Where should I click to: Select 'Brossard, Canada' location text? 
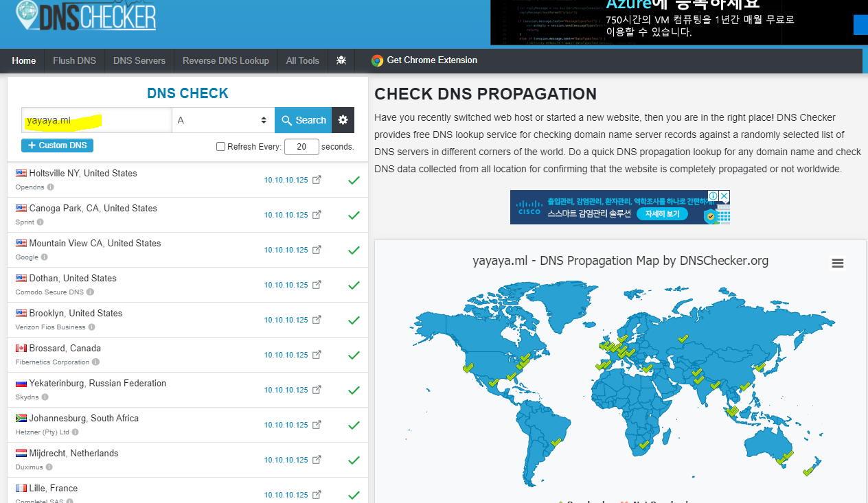[65, 348]
